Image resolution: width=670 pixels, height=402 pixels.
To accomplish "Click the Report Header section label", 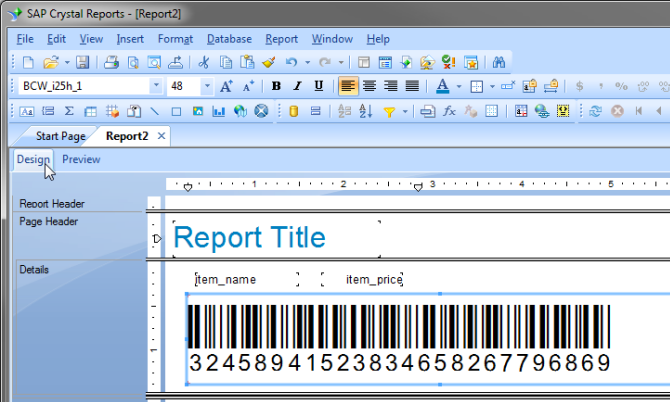I will tap(52, 204).
